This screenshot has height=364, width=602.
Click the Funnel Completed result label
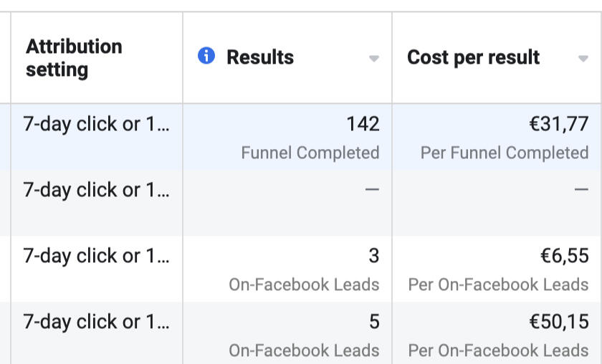pos(310,153)
